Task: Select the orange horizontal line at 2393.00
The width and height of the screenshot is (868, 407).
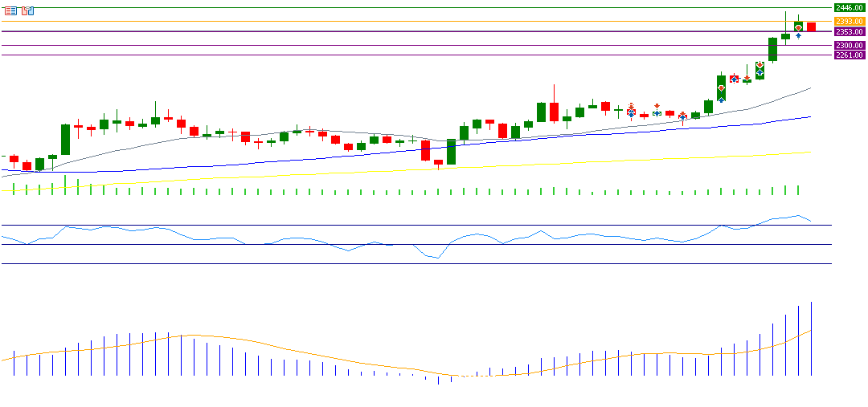Action: [x=402, y=21]
